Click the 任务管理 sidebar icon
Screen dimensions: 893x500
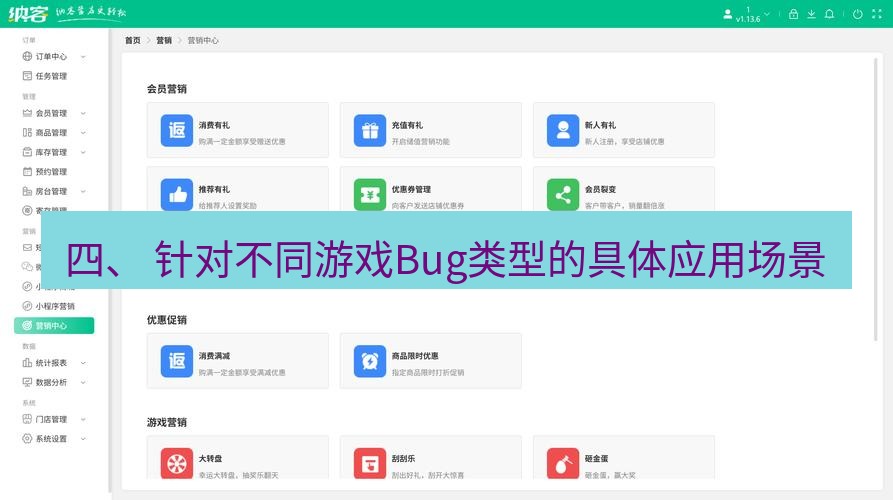27,76
